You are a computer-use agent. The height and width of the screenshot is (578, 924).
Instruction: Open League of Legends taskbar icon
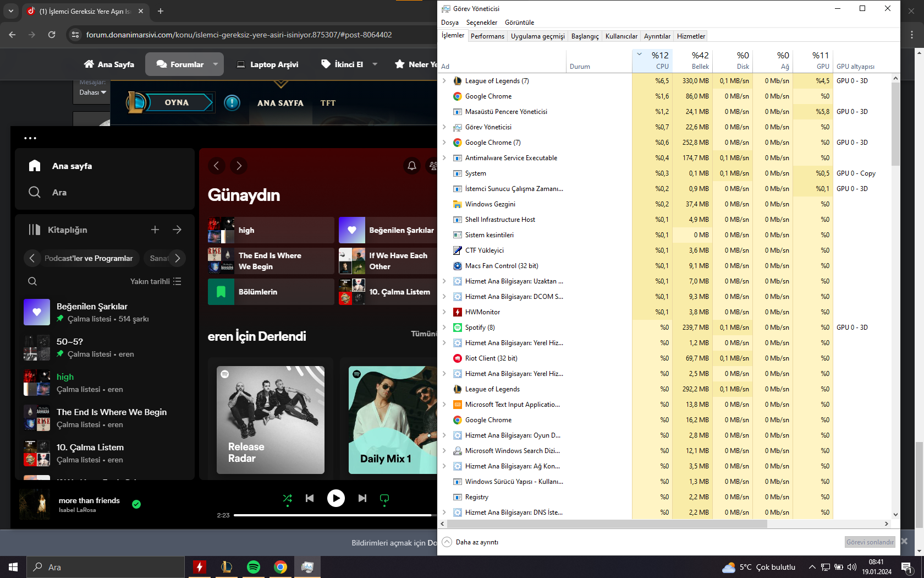[x=227, y=567]
